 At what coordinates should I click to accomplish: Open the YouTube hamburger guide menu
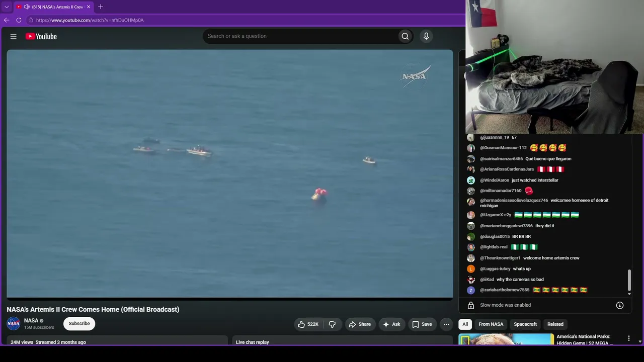pyautogui.click(x=14, y=36)
